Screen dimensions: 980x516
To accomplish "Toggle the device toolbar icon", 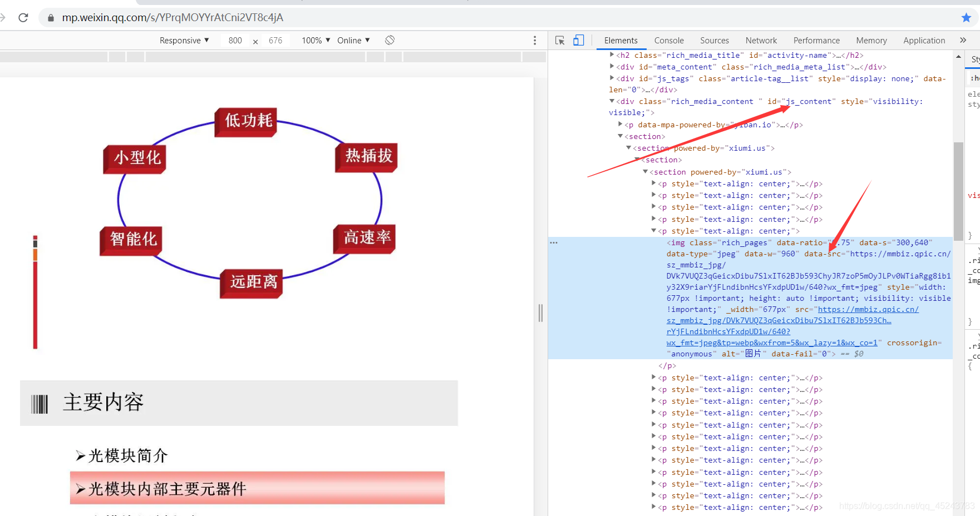I will pos(579,40).
